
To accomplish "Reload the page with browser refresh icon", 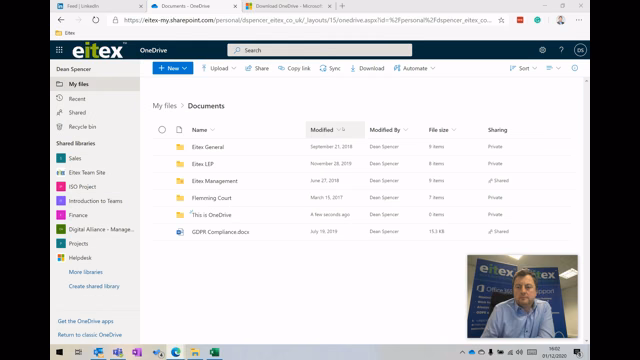I will point(96,20).
